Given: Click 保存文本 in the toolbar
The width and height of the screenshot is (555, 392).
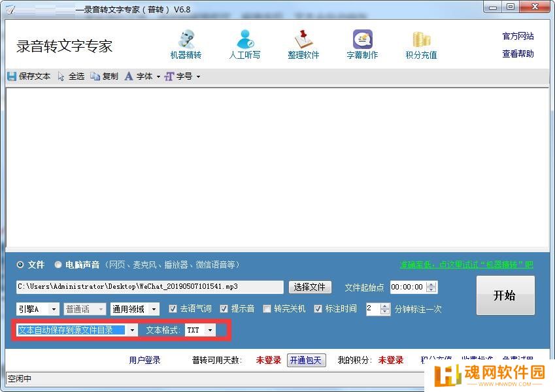Looking at the screenshot, I should (35, 76).
